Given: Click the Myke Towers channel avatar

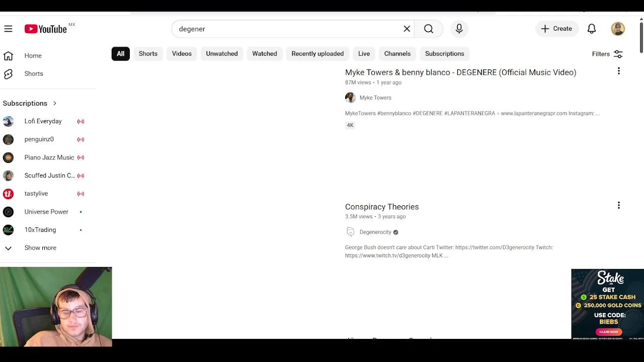Looking at the screenshot, I should 350,98.
